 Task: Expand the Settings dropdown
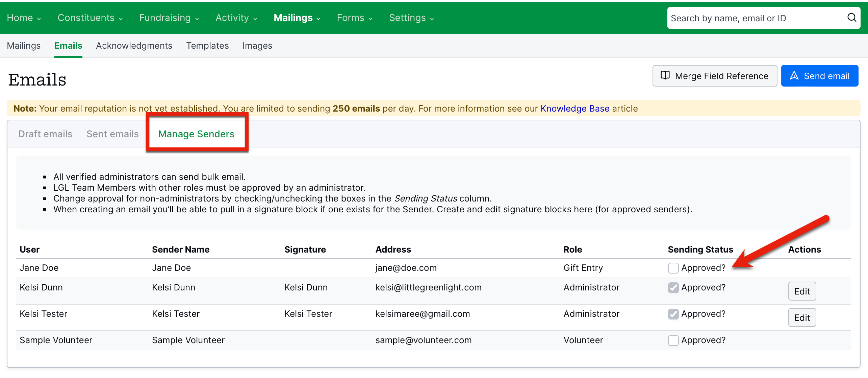coord(411,18)
